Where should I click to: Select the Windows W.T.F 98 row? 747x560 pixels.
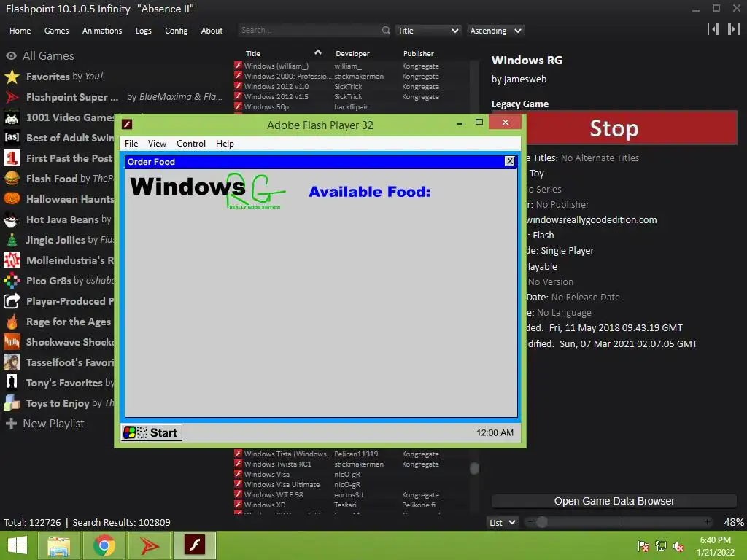pyautogui.click(x=350, y=495)
